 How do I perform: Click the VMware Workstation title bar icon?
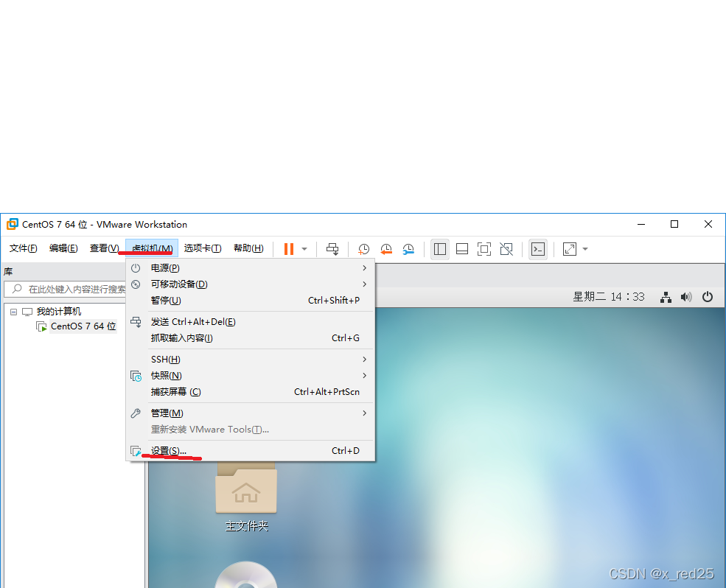pos(13,225)
